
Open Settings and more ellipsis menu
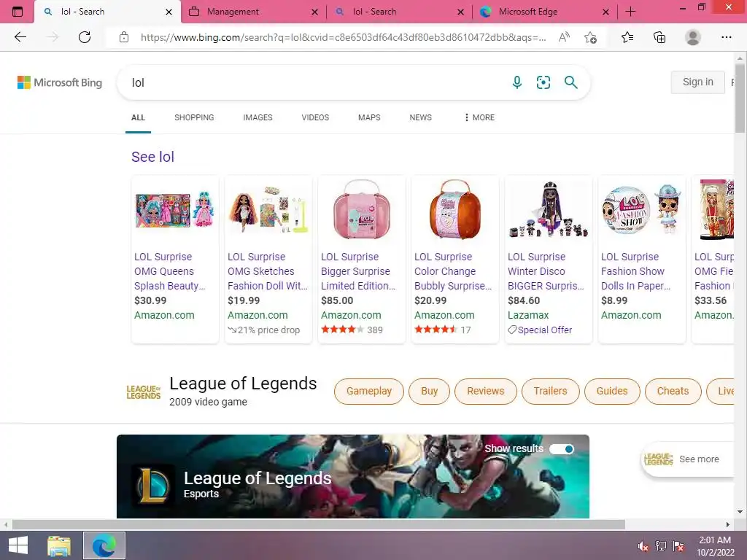[726, 37]
